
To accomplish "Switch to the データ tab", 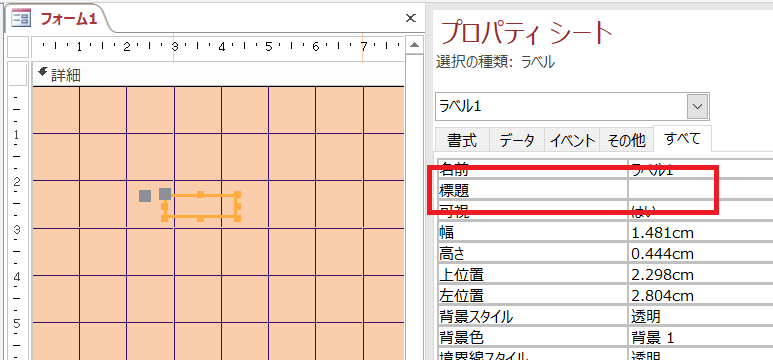I will tap(517, 141).
